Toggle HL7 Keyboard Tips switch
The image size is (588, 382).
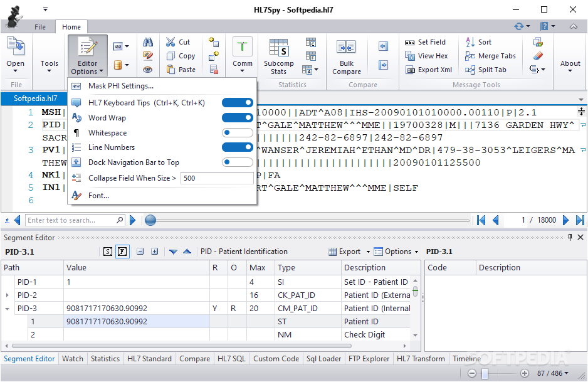pos(238,102)
